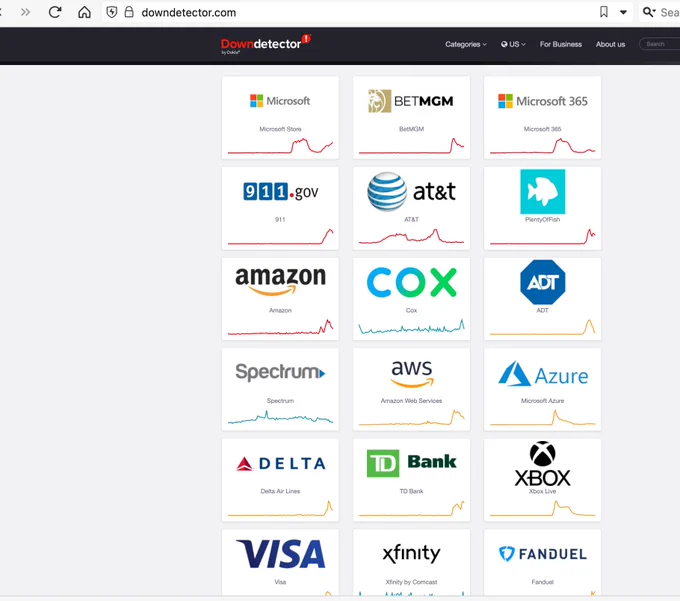The image size is (680, 601).
Task: View the Cox outage sparkline chart
Action: (x=411, y=327)
